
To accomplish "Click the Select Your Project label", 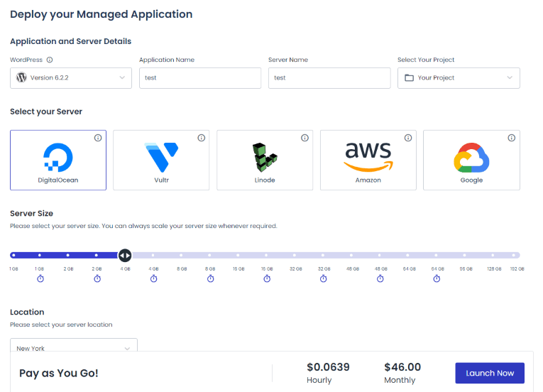I will (x=426, y=60).
